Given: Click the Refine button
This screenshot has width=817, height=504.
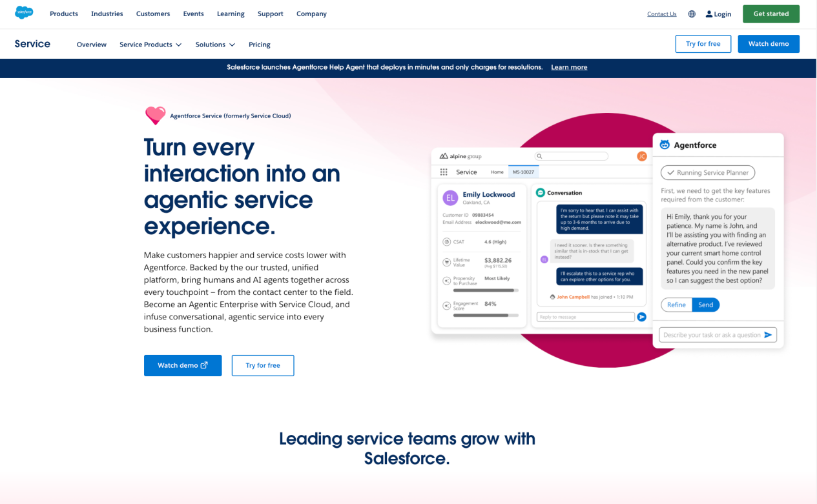Looking at the screenshot, I should point(676,305).
